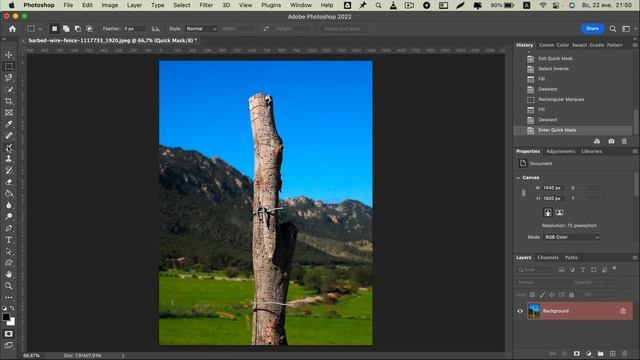Select the Blur tool
640x360 pixels.
click(x=9, y=205)
